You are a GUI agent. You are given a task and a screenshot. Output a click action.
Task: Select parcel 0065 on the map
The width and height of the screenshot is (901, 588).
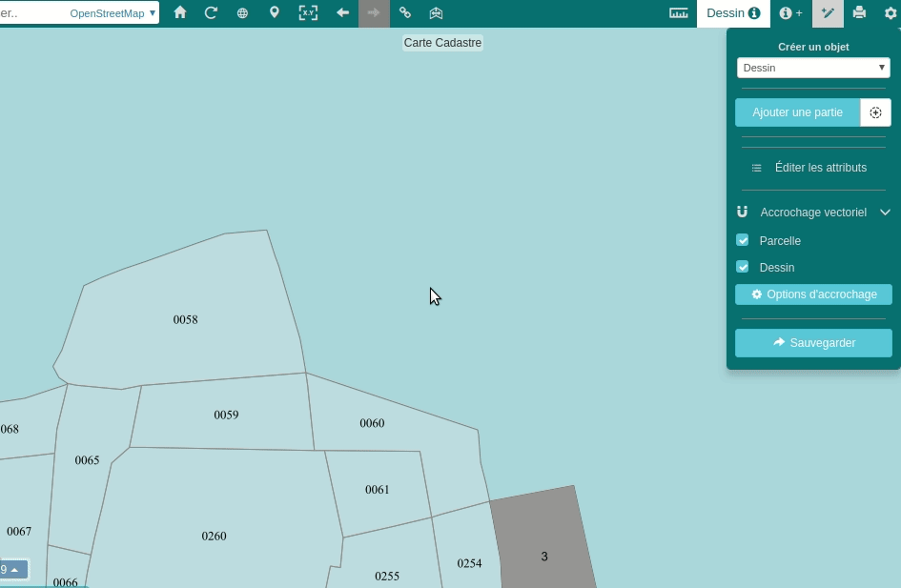pos(88,460)
